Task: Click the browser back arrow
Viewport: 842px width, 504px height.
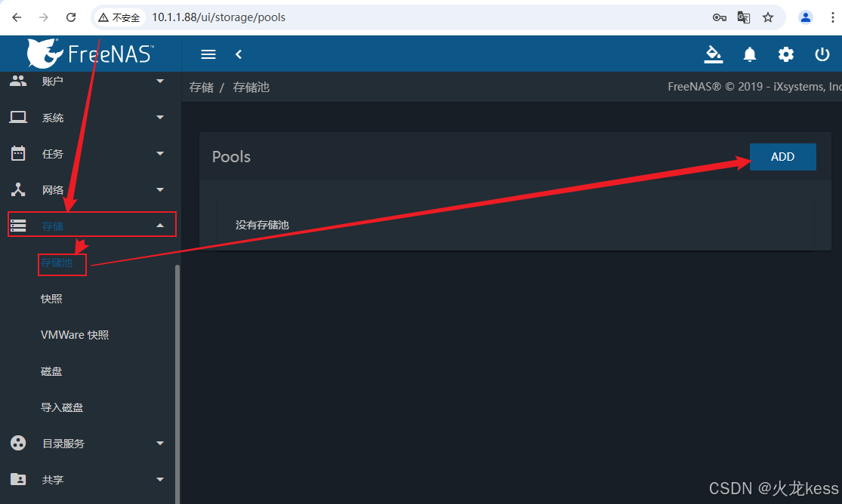Action: point(17,17)
